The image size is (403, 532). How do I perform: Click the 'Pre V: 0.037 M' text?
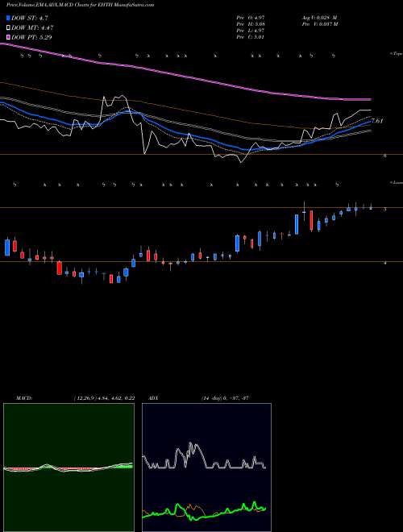click(x=319, y=24)
